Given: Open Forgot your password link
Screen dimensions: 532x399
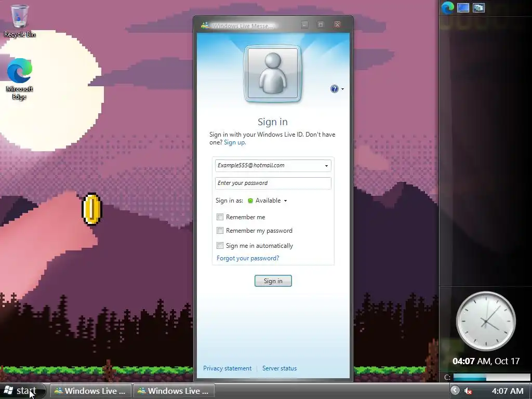Looking at the screenshot, I should click(x=248, y=258).
